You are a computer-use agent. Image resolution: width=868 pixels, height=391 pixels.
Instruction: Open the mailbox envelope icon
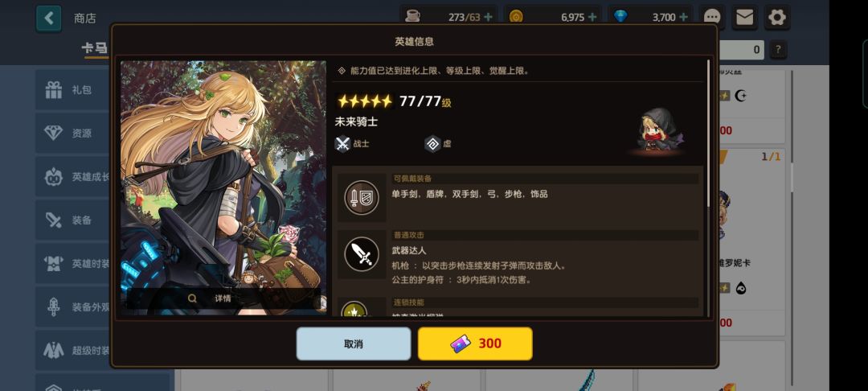coord(744,18)
